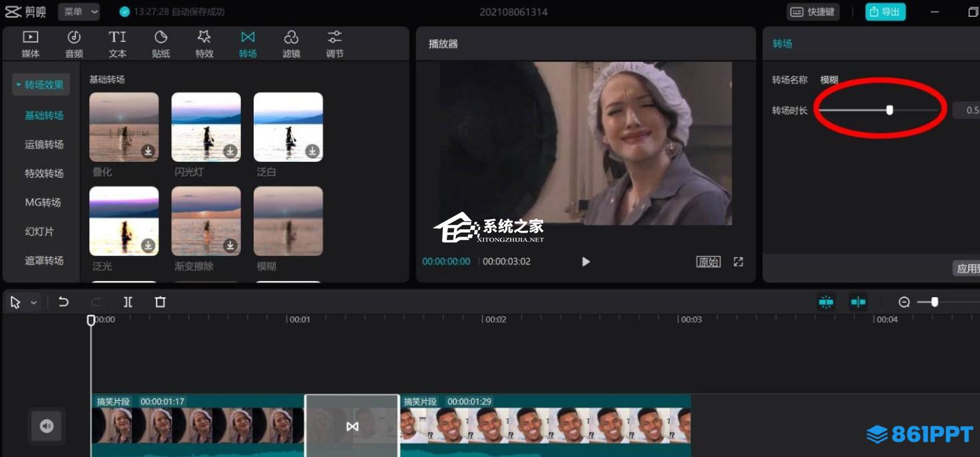Select the 模糊 transition thumbnail

click(x=288, y=221)
